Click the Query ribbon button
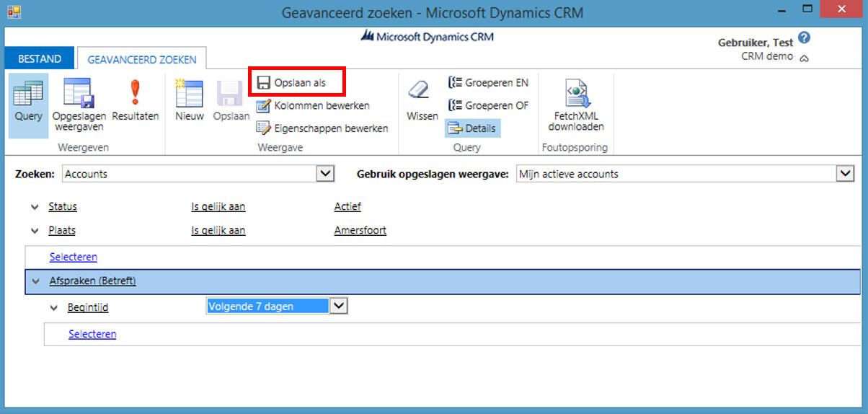Viewport: 868px width, 414px height. [28, 105]
